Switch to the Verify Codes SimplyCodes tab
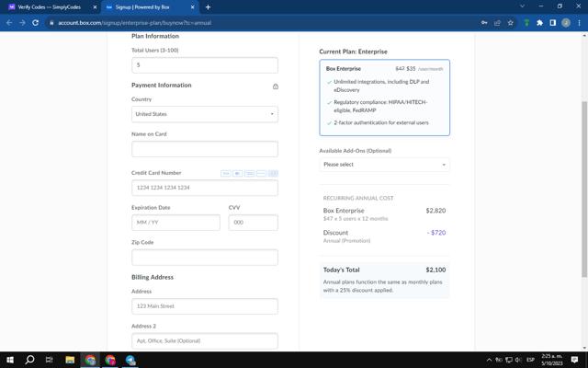This screenshot has height=368, width=588. pyautogui.click(x=49, y=6)
